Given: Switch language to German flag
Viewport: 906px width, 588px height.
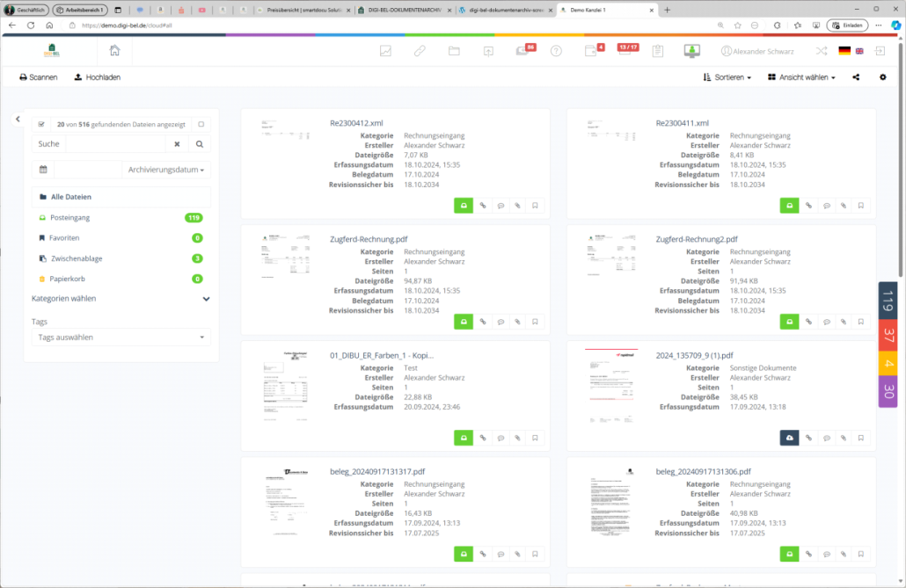Looking at the screenshot, I should pyautogui.click(x=844, y=51).
